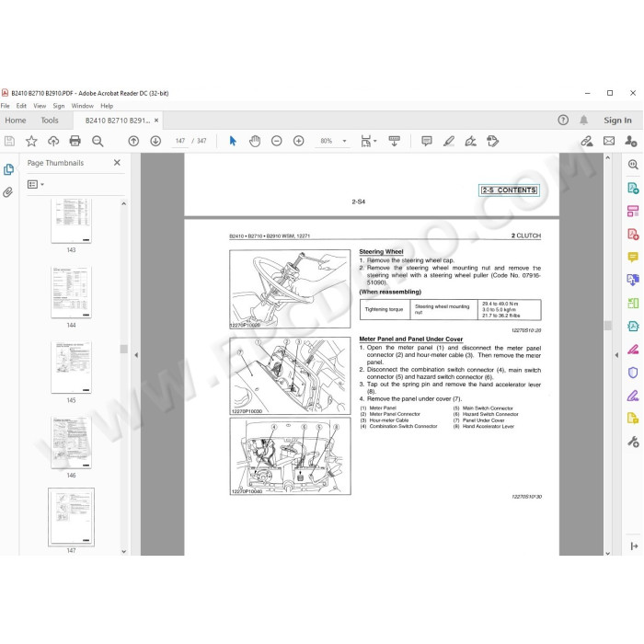Open Create PDF tool in right pane
Screen dimensions: 644x644
click(633, 235)
